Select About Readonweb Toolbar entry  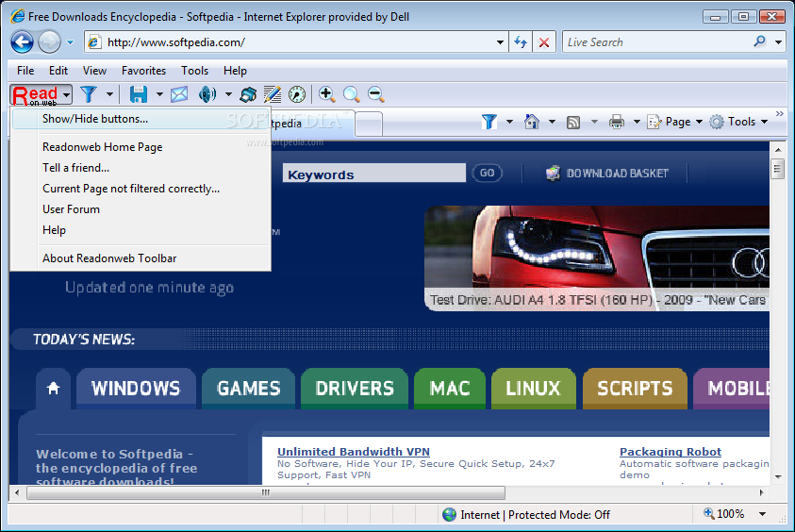coord(141,258)
